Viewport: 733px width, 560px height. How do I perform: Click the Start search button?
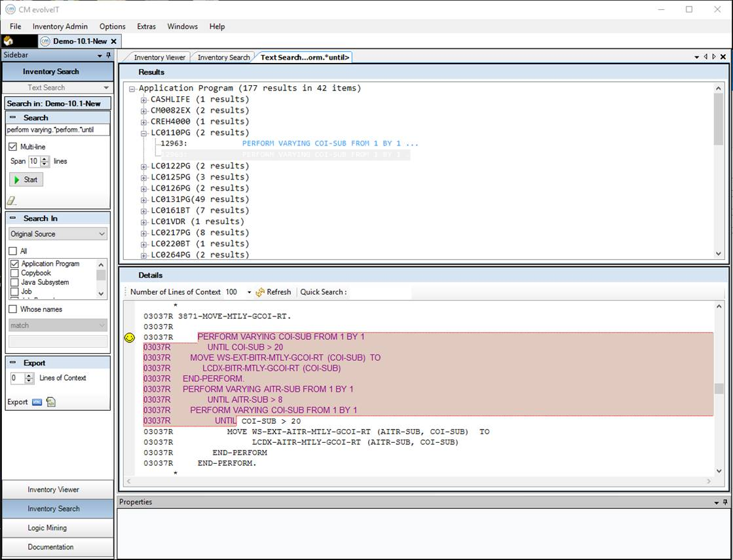point(26,179)
